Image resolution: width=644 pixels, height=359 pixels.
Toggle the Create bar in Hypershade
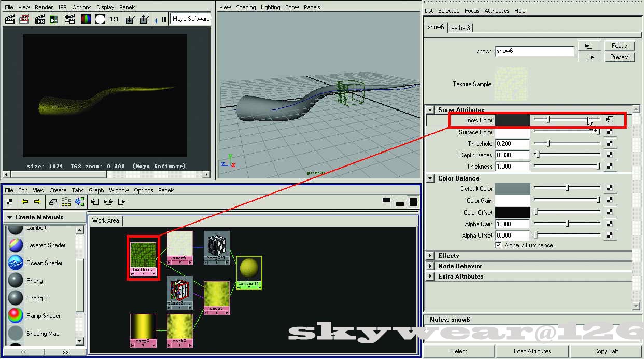point(9,201)
